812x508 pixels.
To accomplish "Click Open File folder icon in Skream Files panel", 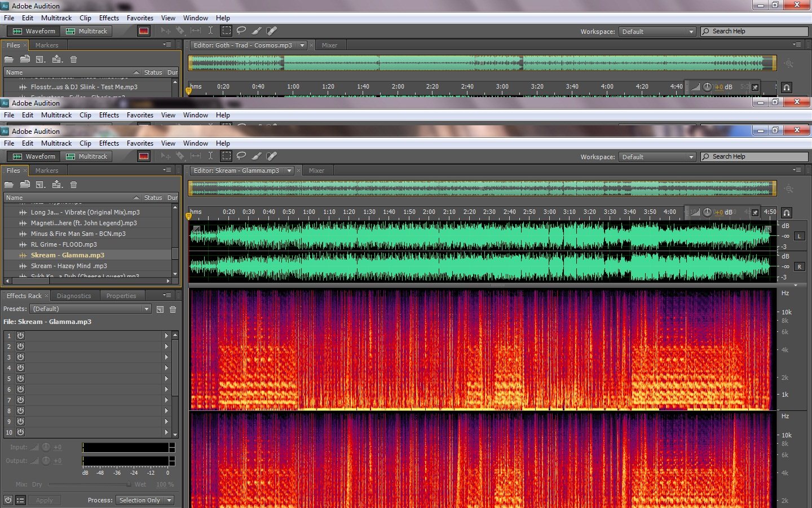I will tap(9, 185).
